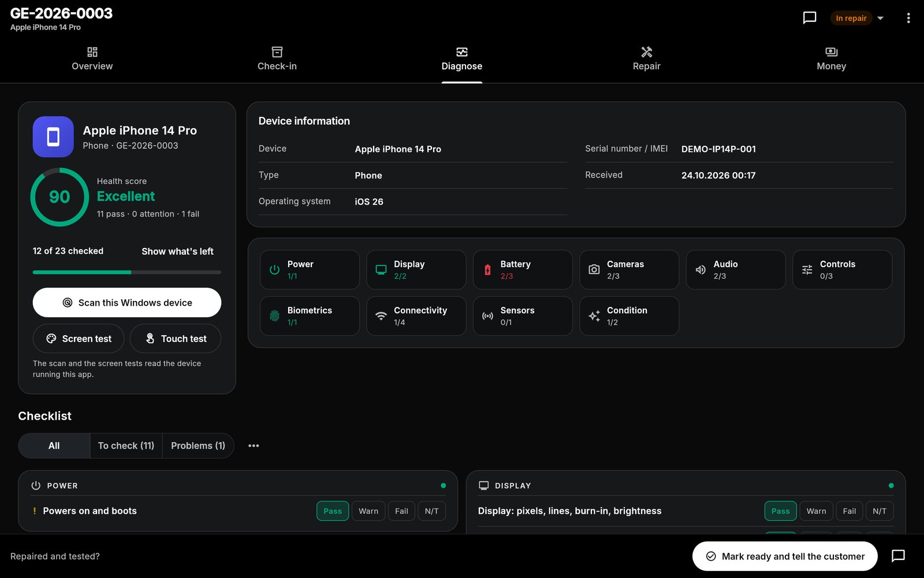Open the Controls 0/3 category card

[x=843, y=269]
